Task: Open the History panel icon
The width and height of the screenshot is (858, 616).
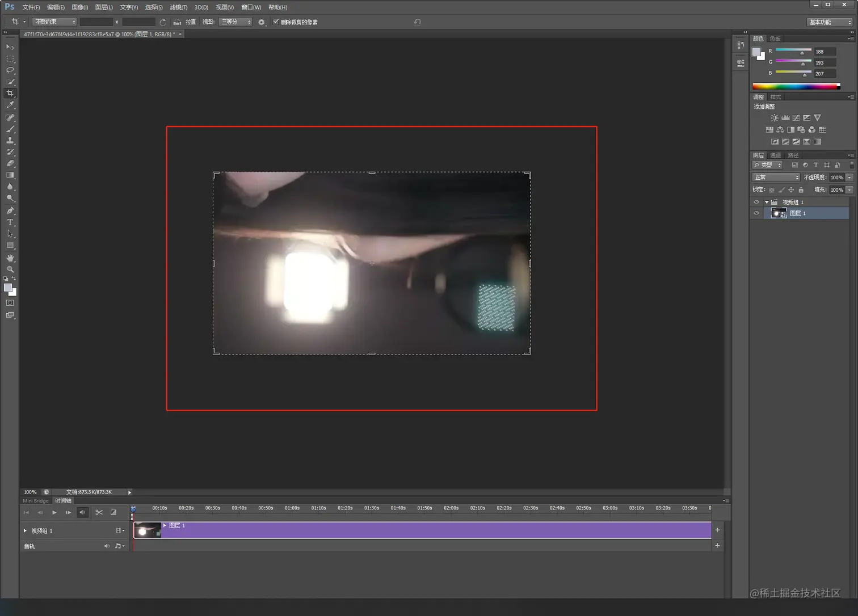Action: [x=741, y=45]
